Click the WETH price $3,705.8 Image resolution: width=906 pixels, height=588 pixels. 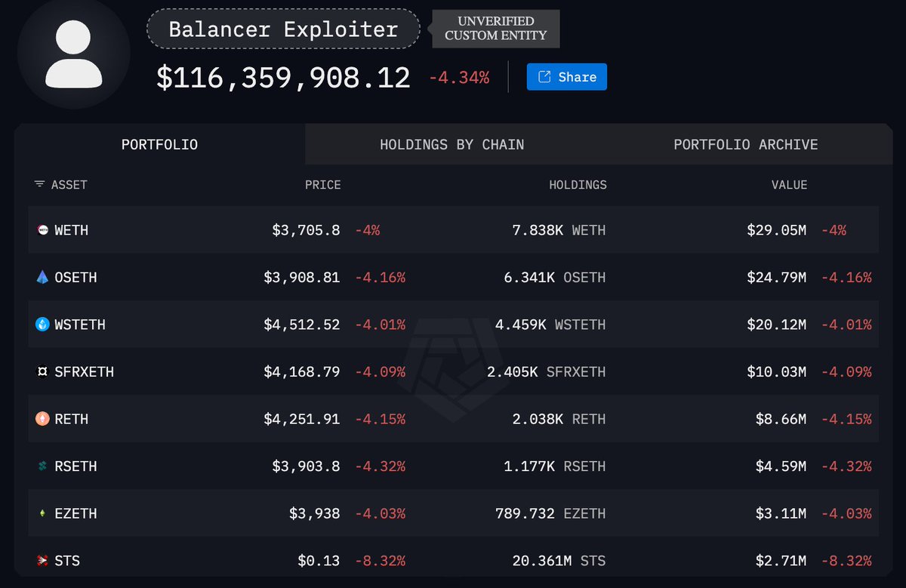[307, 230]
